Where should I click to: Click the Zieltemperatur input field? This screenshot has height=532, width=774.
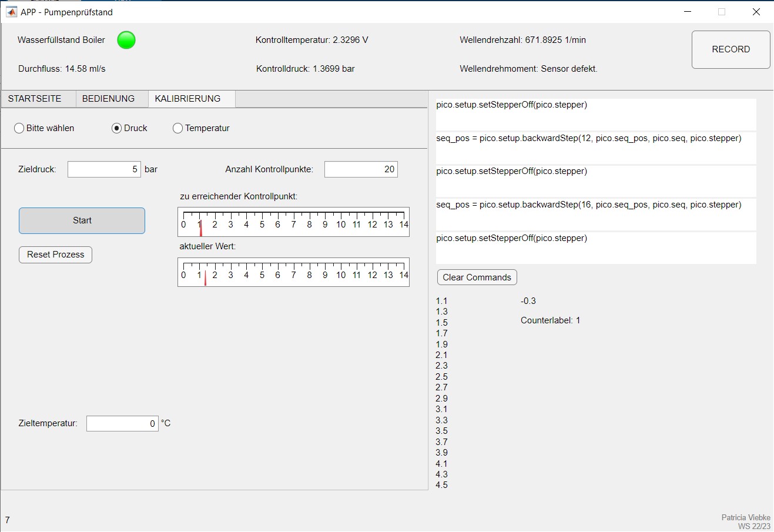click(x=122, y=423)
